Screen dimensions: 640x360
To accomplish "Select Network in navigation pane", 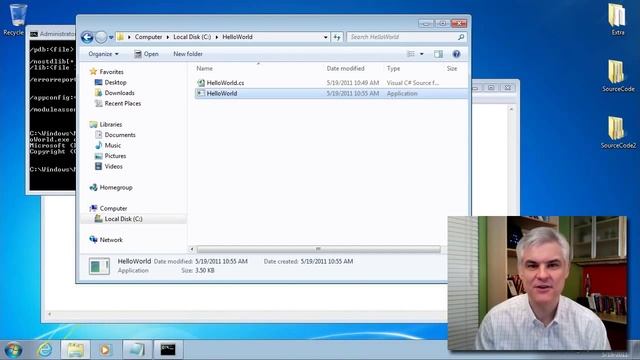I will click(111, 240).
